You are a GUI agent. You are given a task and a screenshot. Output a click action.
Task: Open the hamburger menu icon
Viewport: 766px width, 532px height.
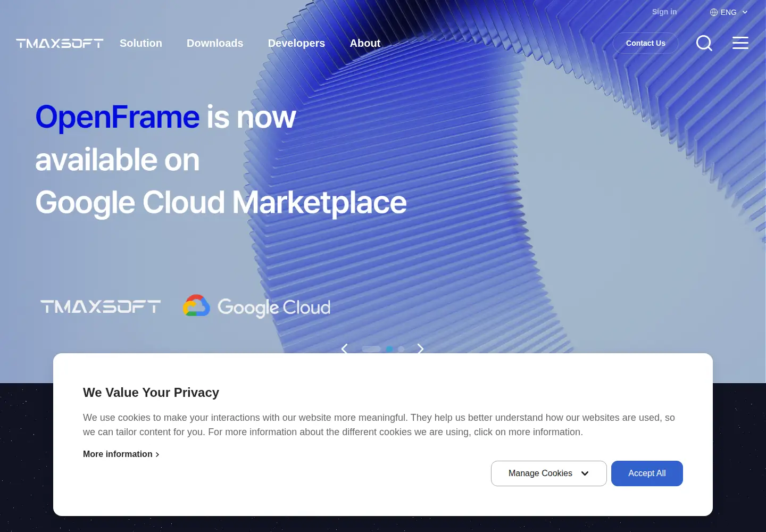click(740, 43)
